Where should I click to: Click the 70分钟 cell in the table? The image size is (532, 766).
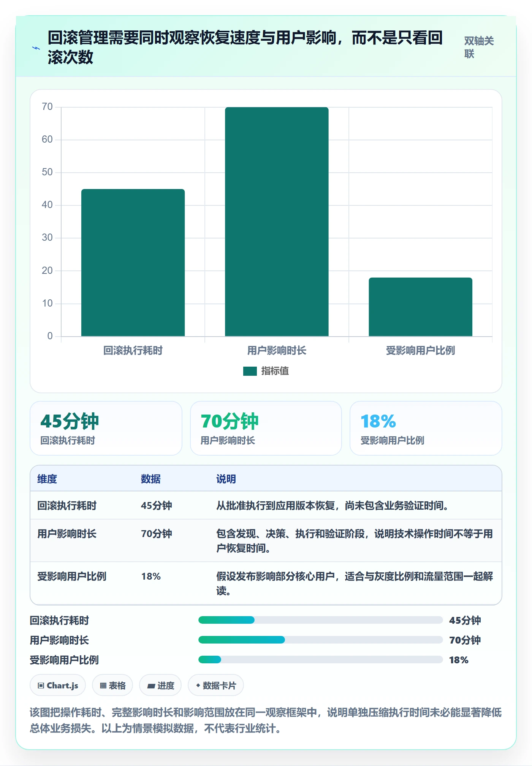pos(157,534)
